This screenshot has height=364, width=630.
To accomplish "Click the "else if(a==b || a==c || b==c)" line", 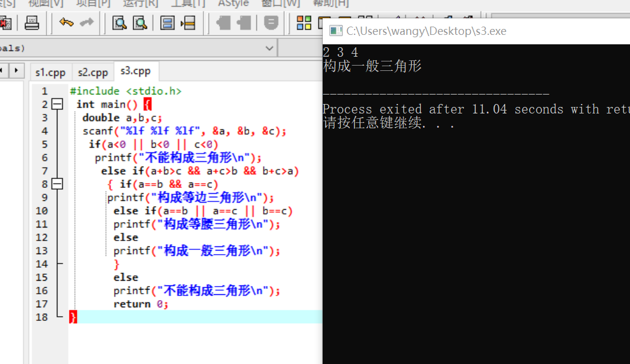I will pos(203,211).
